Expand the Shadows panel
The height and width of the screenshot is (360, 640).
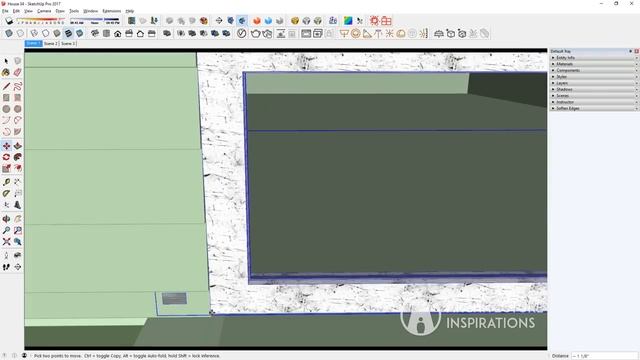[594, 89]
